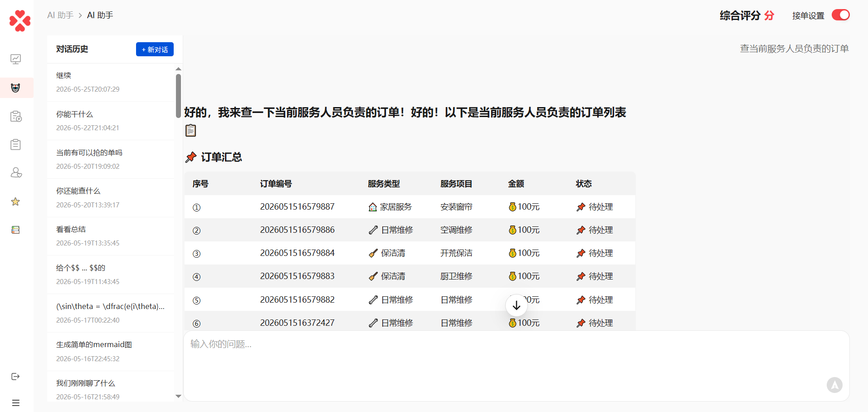Click the wrench icon in order 2026051516579886 row
Viewport: 868px width, 412px height.
click(x=373, y=230)
